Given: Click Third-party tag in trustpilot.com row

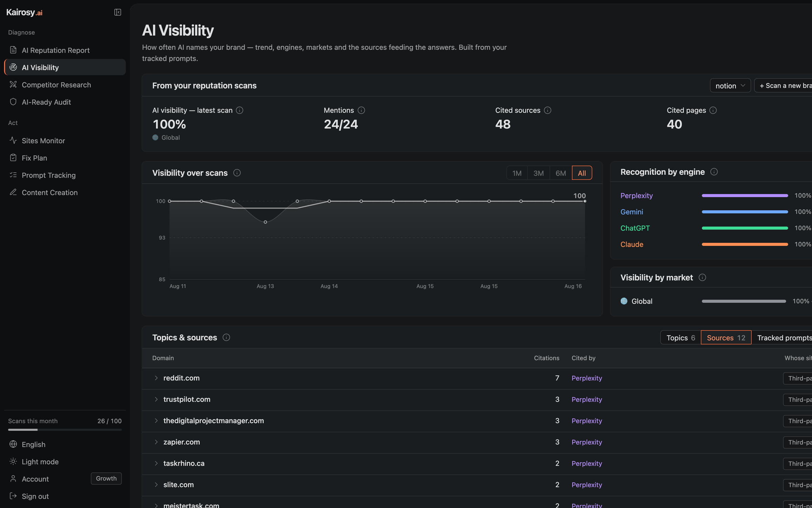Looking at the screenshot, I should point(798,400).
